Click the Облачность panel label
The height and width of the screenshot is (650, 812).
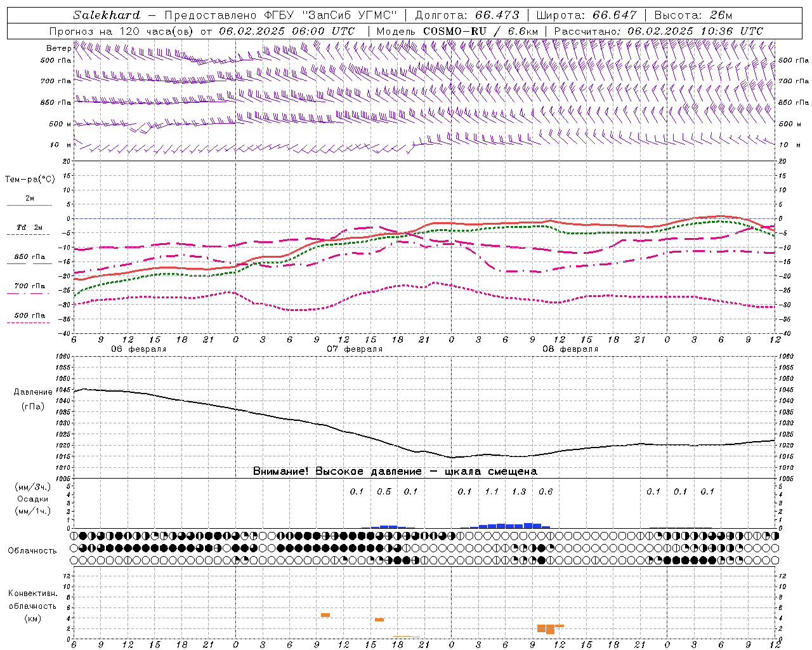click(32, 551)
